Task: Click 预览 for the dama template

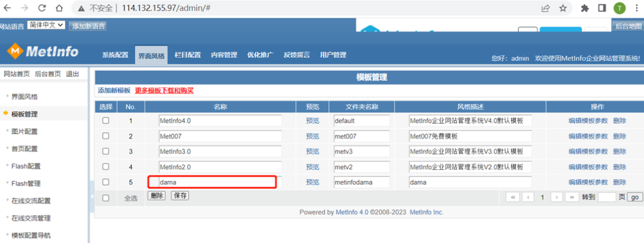Action: pos(312,182)
